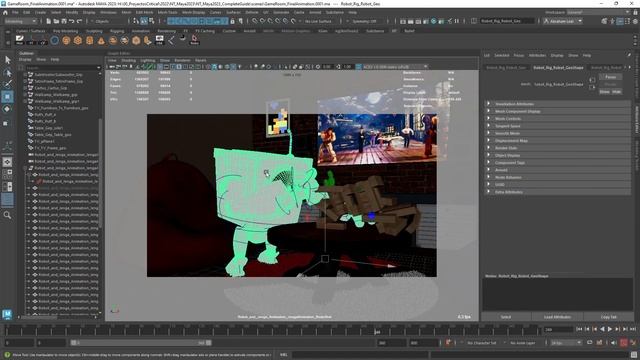The image size is (640, 360).
Task: Toggle the loop playback icon
Action: (589, 343)
